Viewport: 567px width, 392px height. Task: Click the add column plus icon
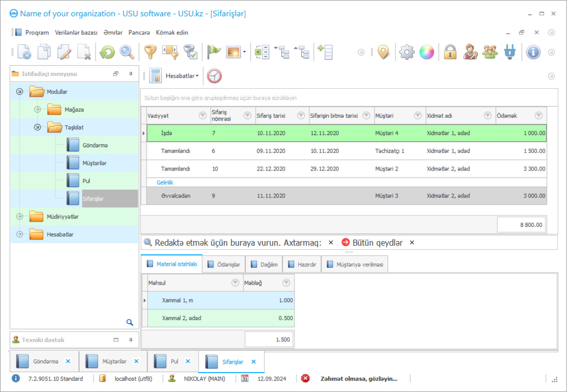(325, 52)
